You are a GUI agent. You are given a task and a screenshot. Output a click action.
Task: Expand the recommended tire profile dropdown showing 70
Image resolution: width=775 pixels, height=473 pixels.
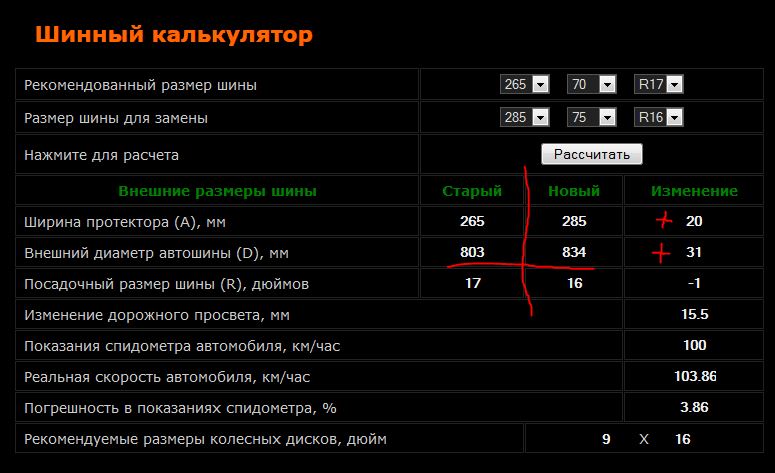(591, 85)
